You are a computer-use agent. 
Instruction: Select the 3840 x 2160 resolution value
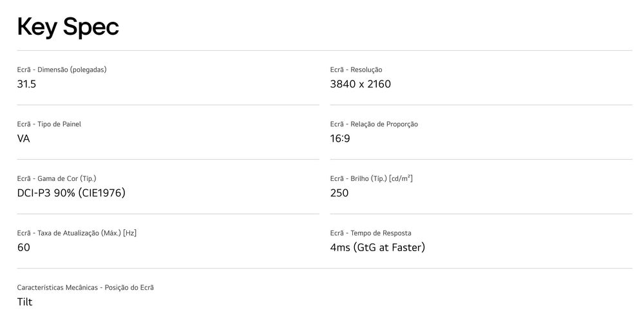click(x=360, y=84)
